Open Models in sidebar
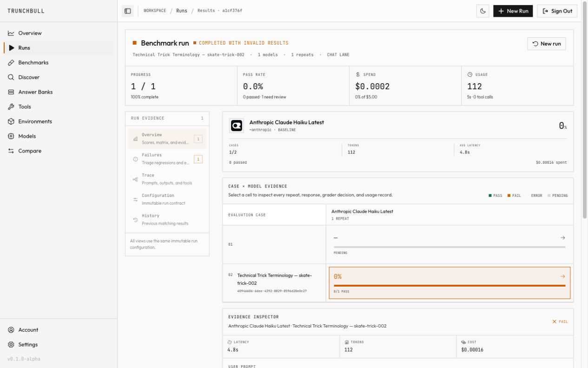The height and width of the screenshot is (368, 588). tap(58, 136)
